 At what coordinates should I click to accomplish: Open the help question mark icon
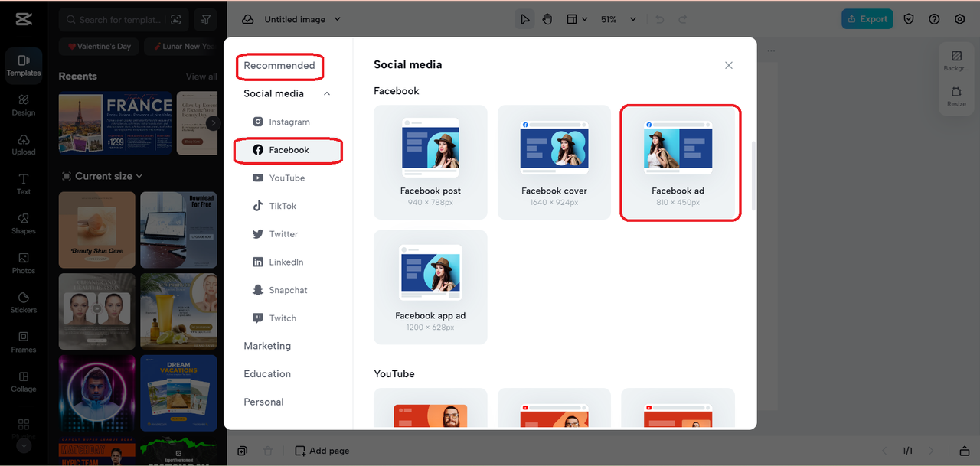tap(934, 19)
